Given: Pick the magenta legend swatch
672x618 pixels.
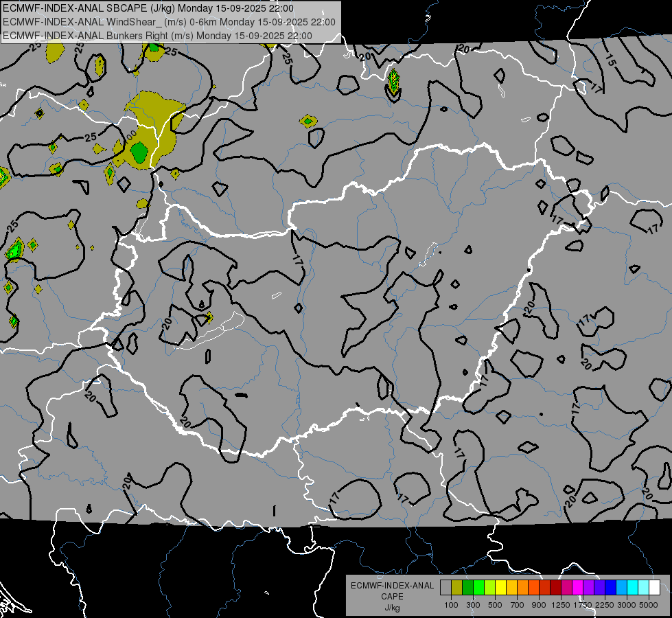Looking at the screenshot, I should (x=578, y=588).
